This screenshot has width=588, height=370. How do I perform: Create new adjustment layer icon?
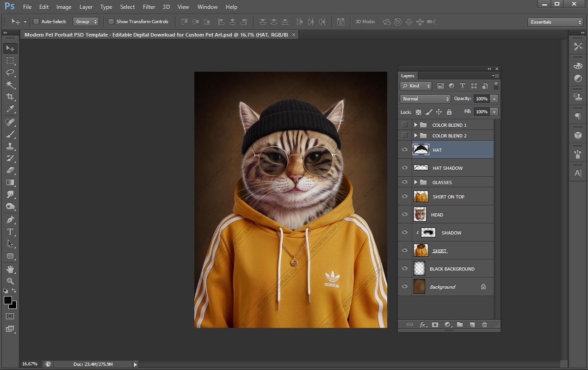coord(447,325)
